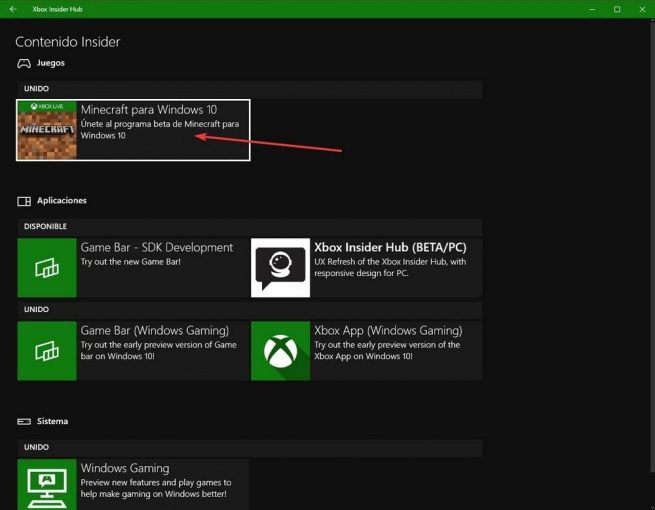Click the Game Bar SDK Development icon

[47, 268]
